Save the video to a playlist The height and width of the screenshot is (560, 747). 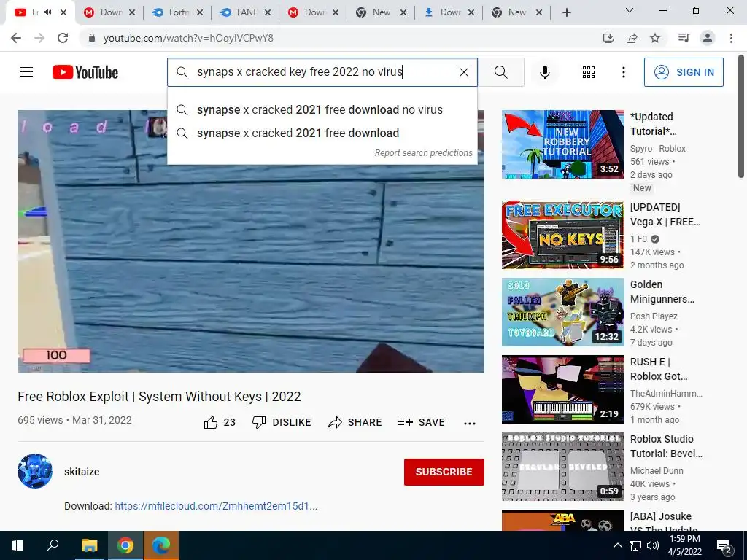[x=421, y=422]
